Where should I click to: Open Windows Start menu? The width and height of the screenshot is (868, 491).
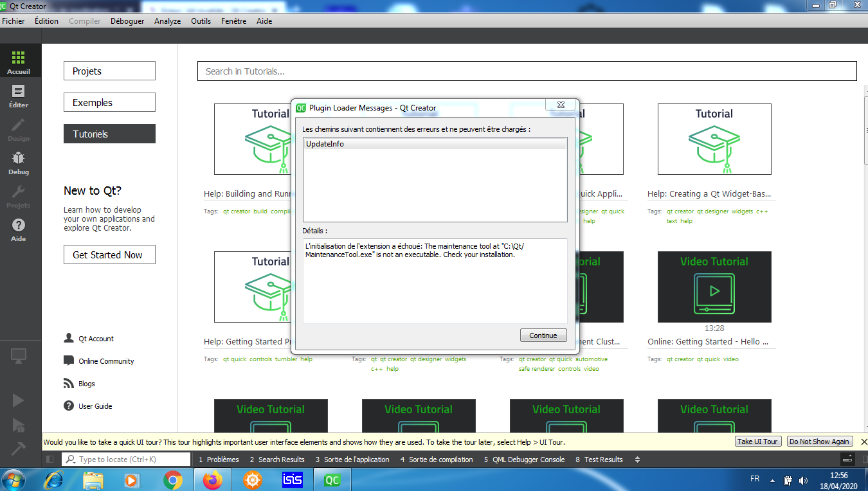coord(14,480)
